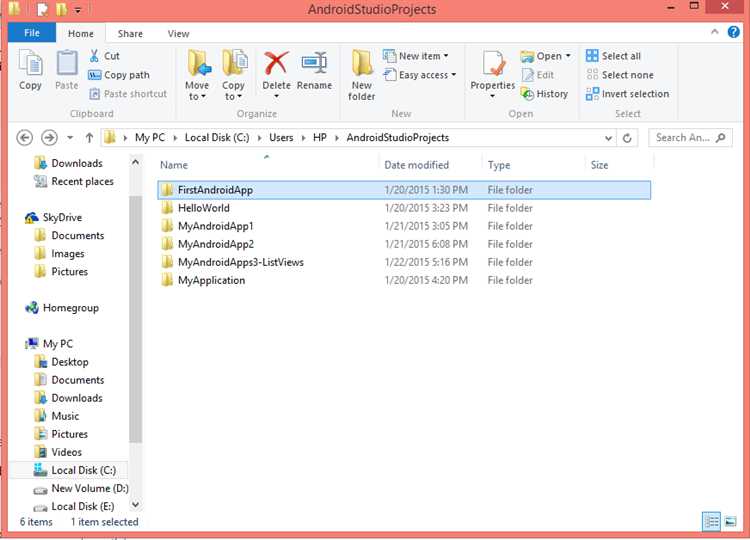Switch to Details view in status bar

711,521
